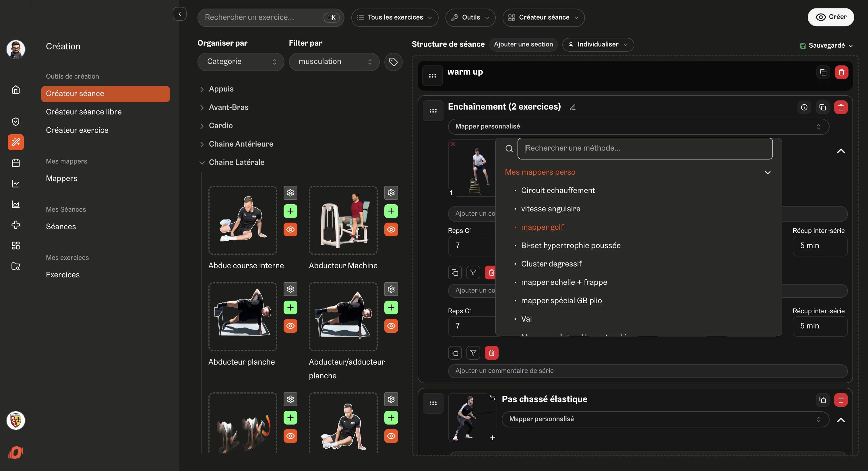The height and width of the screenshot is (471, 868).
Task: Select mapper golf from the list
Action: 542,227
